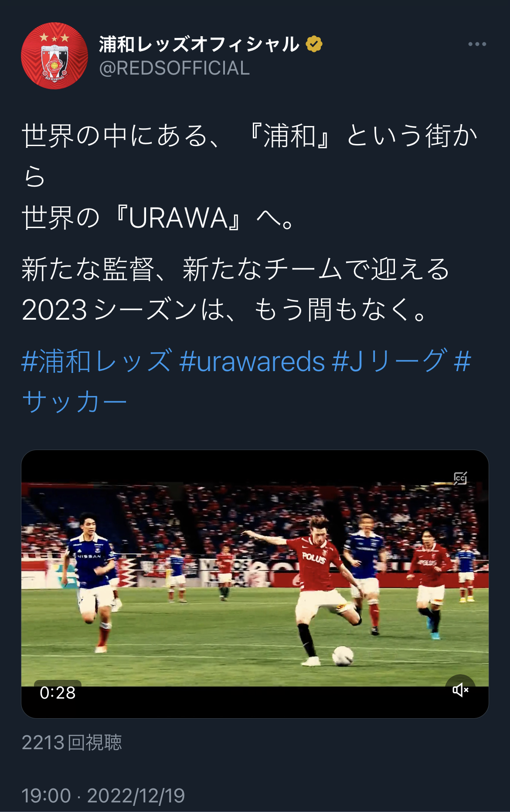Tap the tweet text mentioning 2023シーズン

[235, 289]
